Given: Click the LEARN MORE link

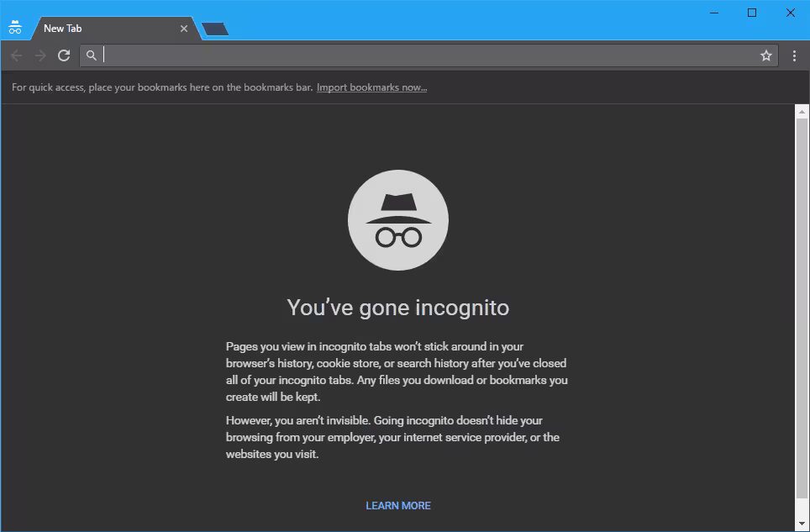Looking at the screenshot, I should (x=397, y=505).
